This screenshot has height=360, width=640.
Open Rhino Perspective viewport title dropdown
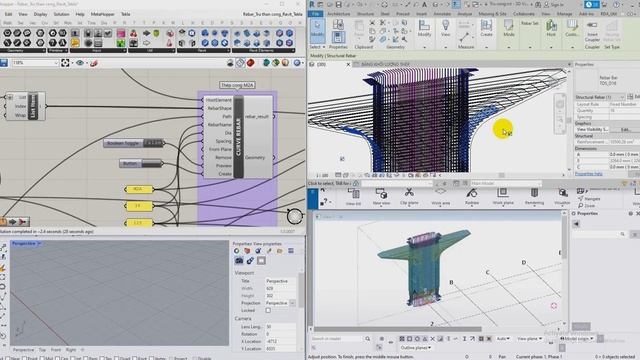coord(39,243)
